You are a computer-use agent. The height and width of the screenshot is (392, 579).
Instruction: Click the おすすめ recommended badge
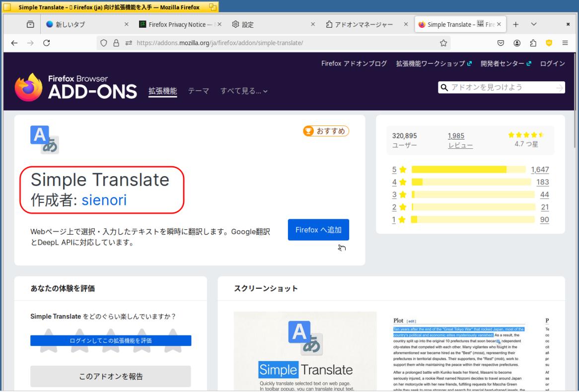pyautogui.click(x=326, y=131)
